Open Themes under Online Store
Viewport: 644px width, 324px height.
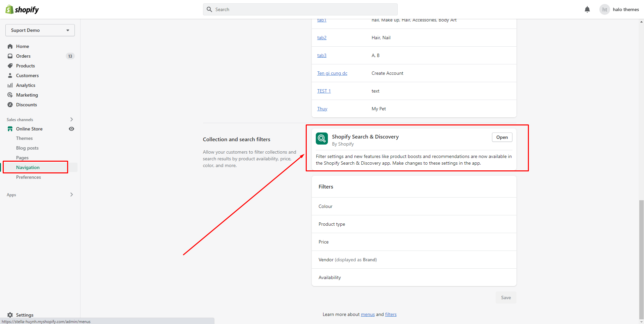24,138
